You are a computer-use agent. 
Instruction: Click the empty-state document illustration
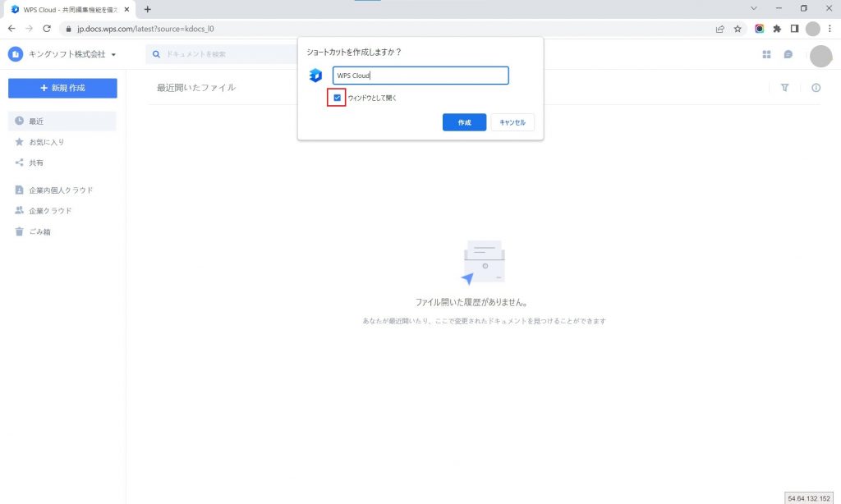[483, 262]
